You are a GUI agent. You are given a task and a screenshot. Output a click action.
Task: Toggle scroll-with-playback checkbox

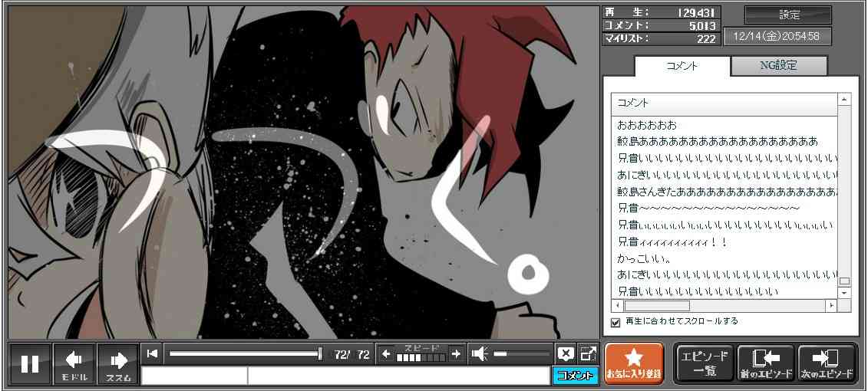616,322
